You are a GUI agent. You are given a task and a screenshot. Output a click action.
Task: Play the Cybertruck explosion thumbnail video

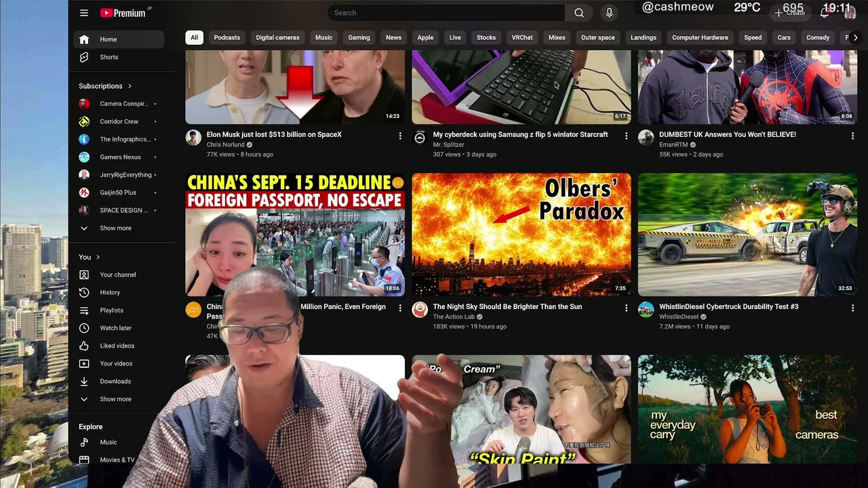(x=747, y=235)
